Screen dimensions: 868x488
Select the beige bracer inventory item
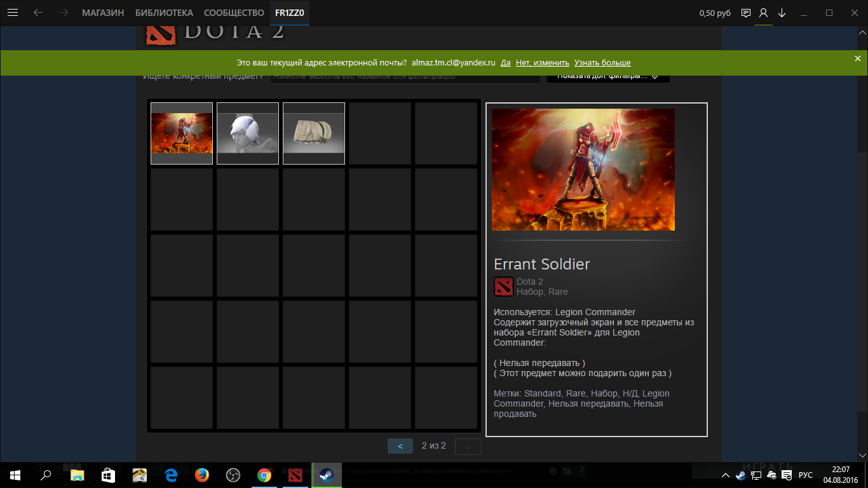(x=314, y=133)
